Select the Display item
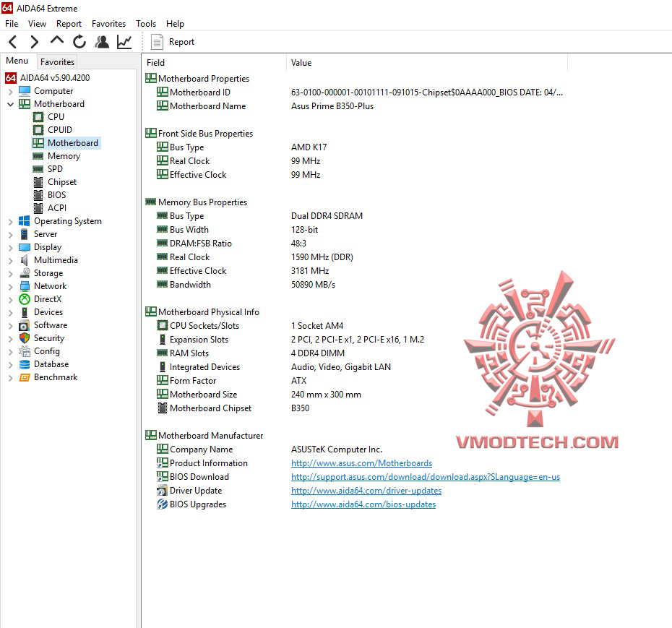The width and height of the screenshot is (672, 628). pyautogui.click(x=40, y=247)
